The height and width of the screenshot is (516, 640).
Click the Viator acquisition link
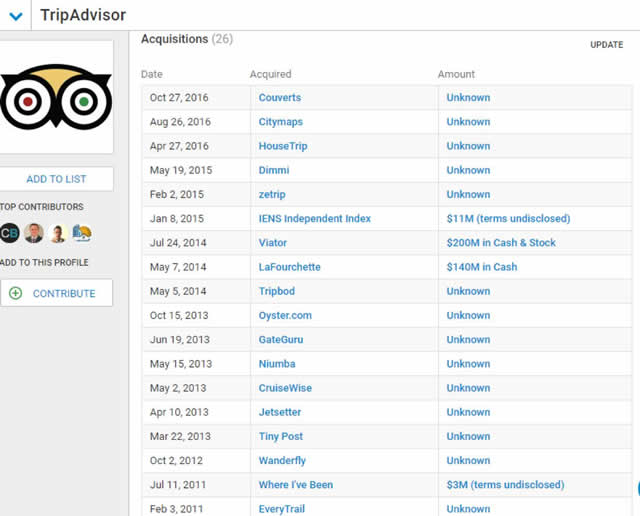coord(272,243)
